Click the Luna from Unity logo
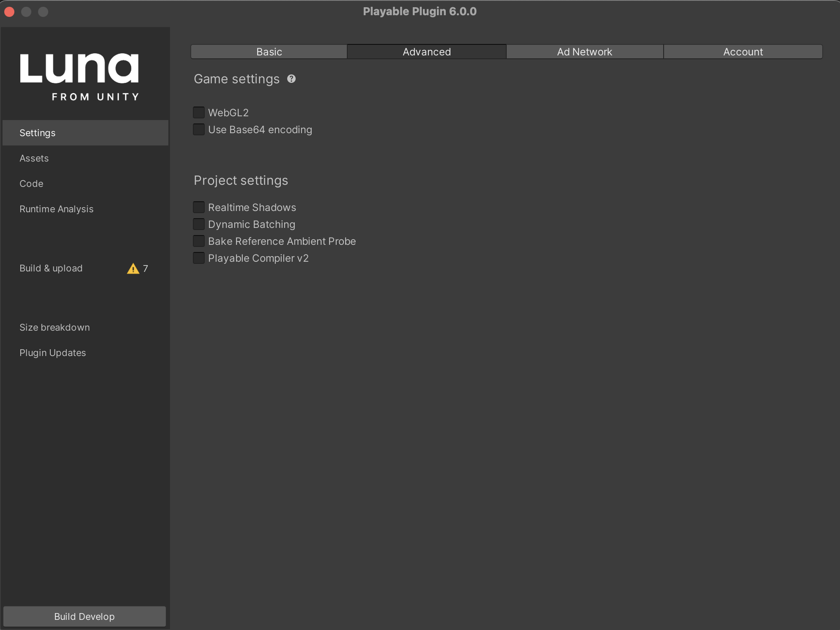The height and width of the screenshot is (630, 840). [80, 77]
